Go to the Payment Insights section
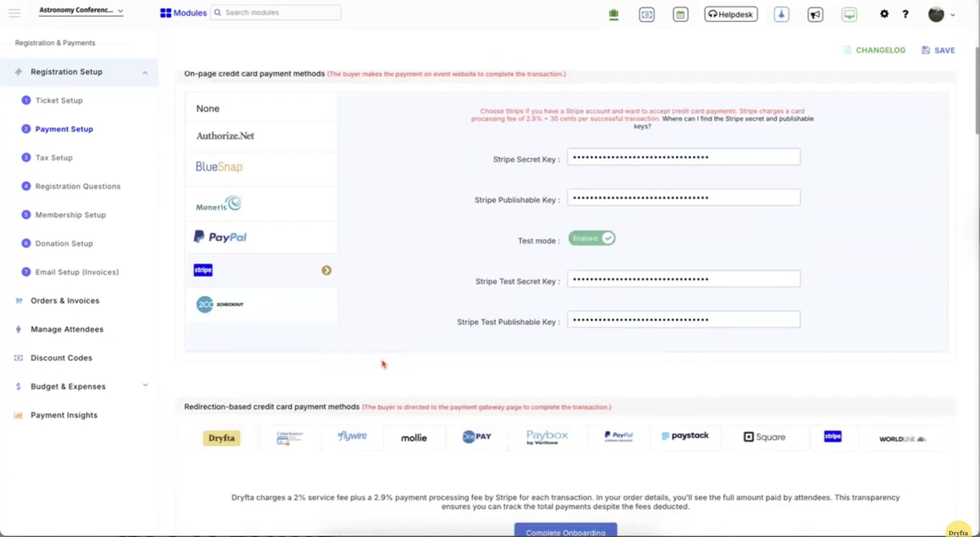The height and width of the screenshot is (537, 980). [64, 415]
